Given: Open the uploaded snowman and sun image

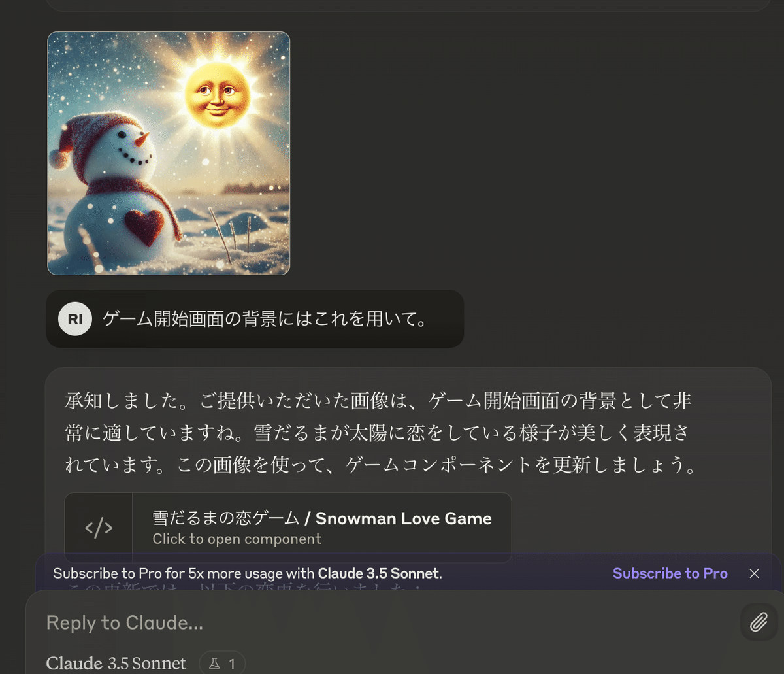Looking at the screenshot, I should tap(169, 153).
